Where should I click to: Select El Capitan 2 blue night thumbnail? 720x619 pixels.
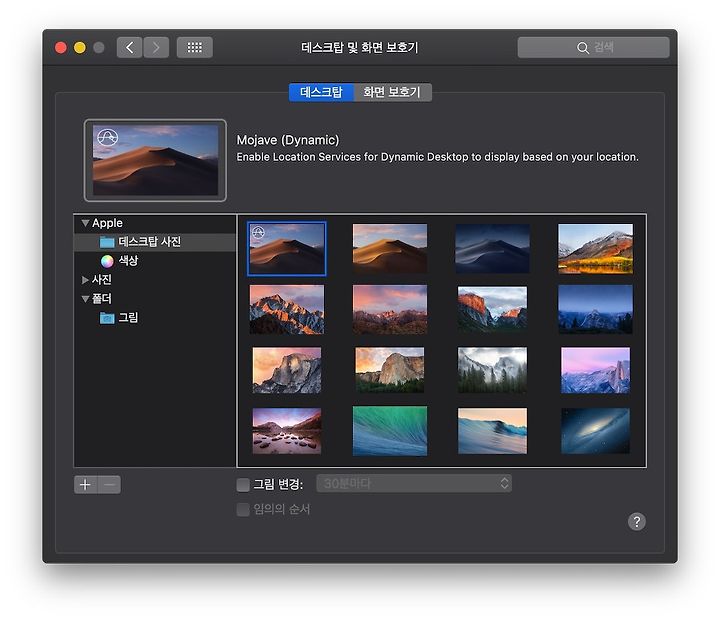click(595, 309)
